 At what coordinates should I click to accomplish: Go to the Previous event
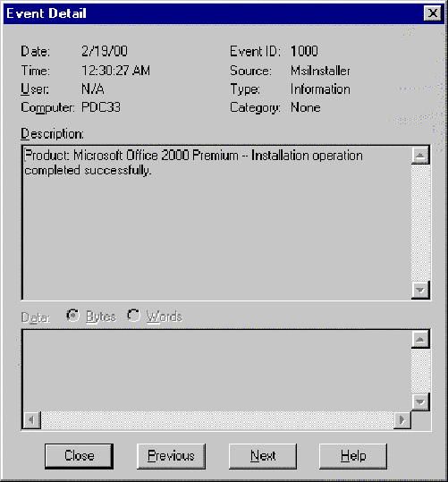171,456
